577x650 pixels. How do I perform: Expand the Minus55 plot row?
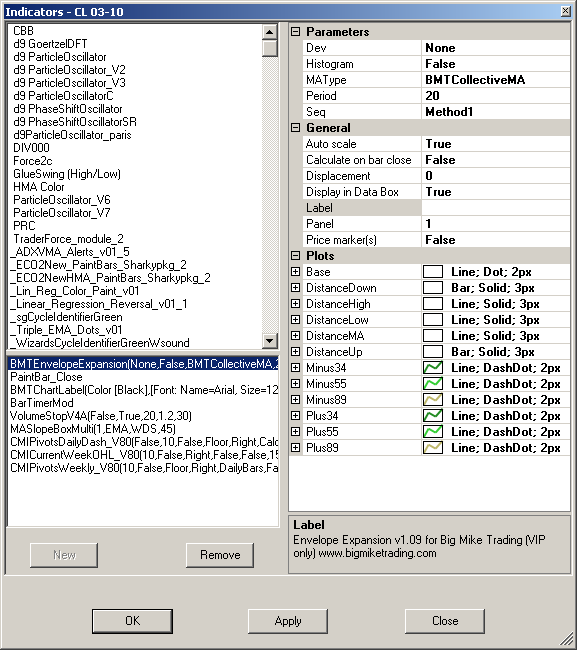[295, 383]
